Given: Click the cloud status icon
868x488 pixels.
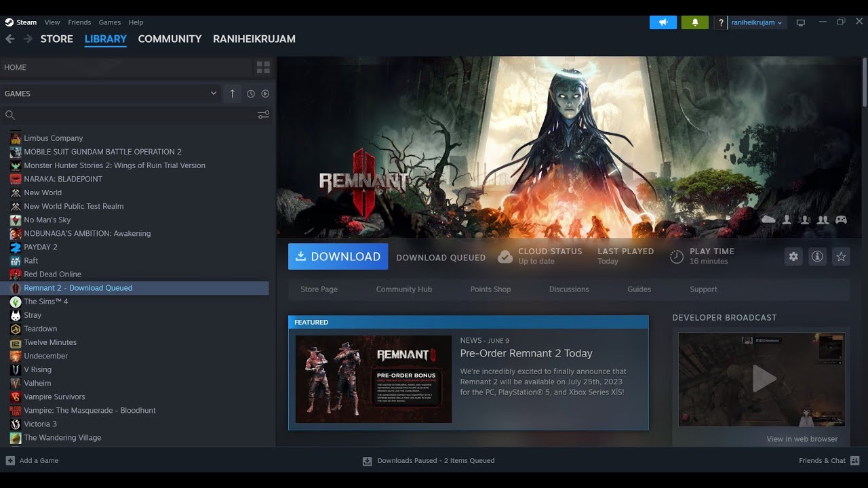Looking at the screenshot, I should [505, 256].
